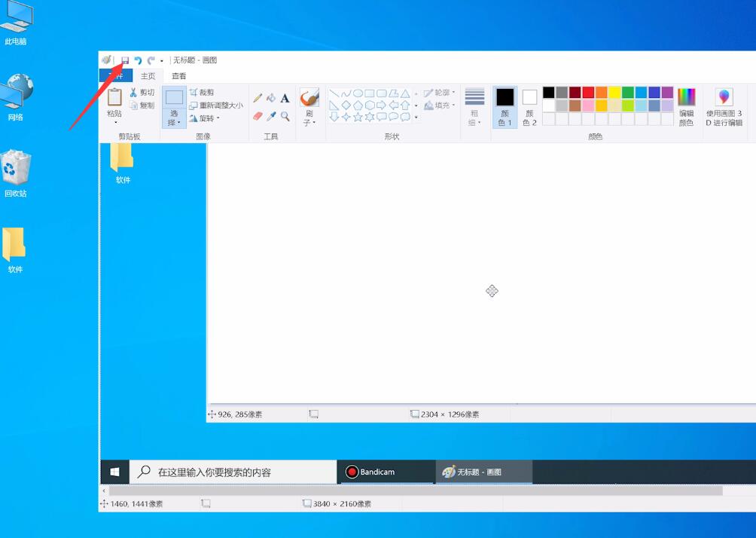Click 使用画图 3D 进行编辑 button
Screen dimensions: 756x538
point(724,107)
